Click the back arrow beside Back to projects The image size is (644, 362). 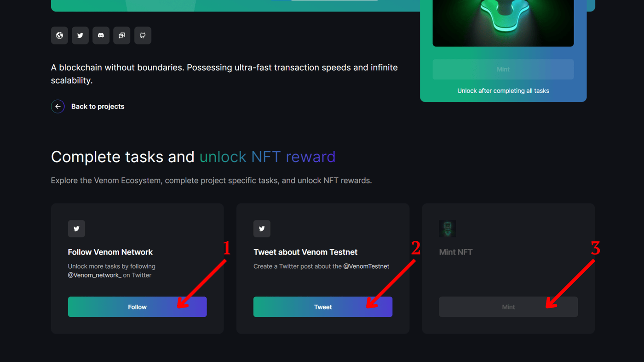pos(57,106)
